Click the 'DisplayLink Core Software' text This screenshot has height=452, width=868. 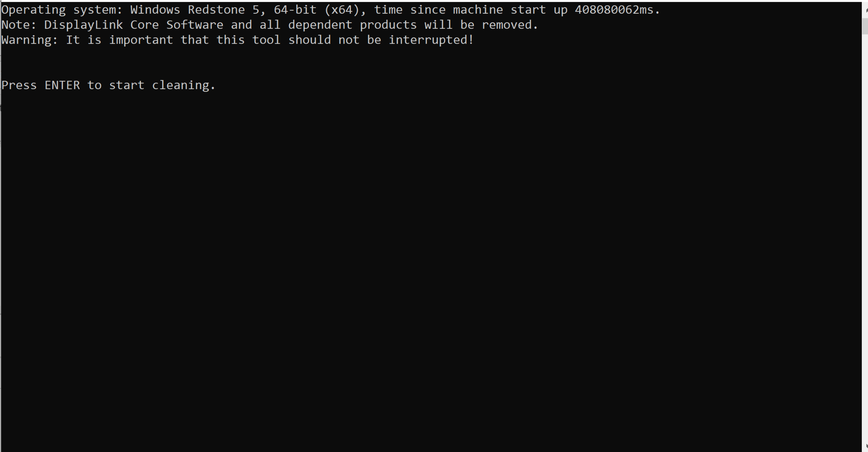pos(134,25)
